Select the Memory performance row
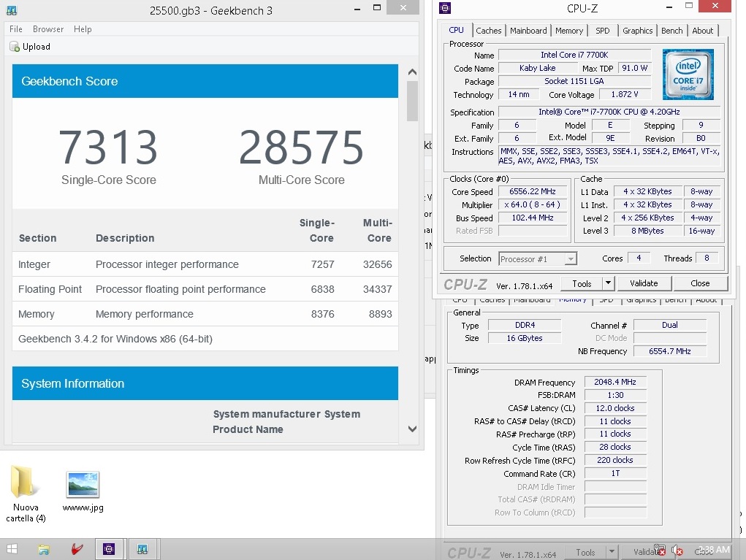This screenshot has width=746, height=560. pos(205,314)
